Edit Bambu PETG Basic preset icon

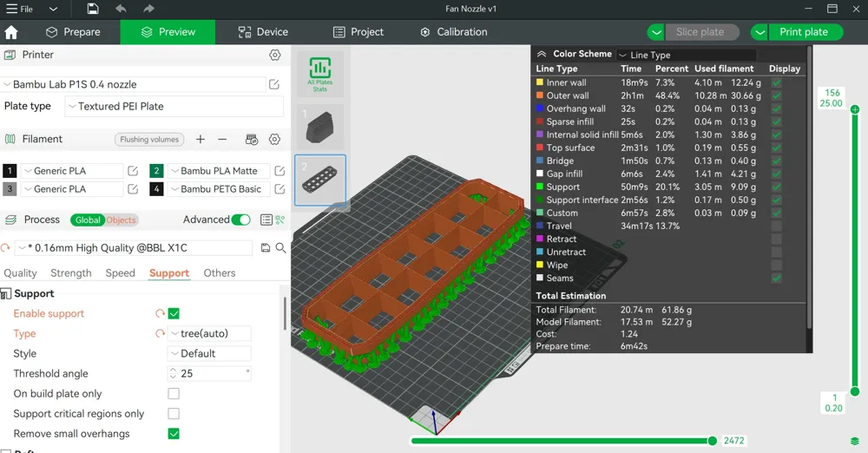tap(279, 189)
